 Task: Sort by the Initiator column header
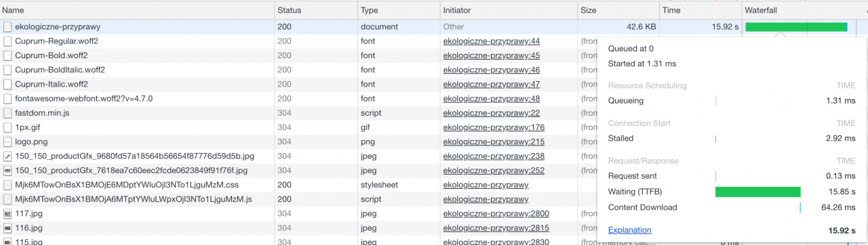[509, 10]
